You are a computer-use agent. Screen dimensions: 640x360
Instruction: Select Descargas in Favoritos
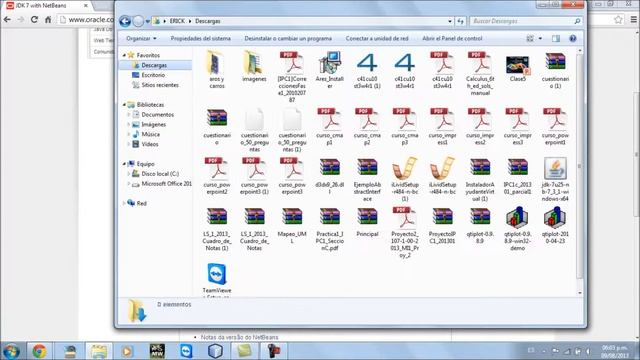coord(154,65)
